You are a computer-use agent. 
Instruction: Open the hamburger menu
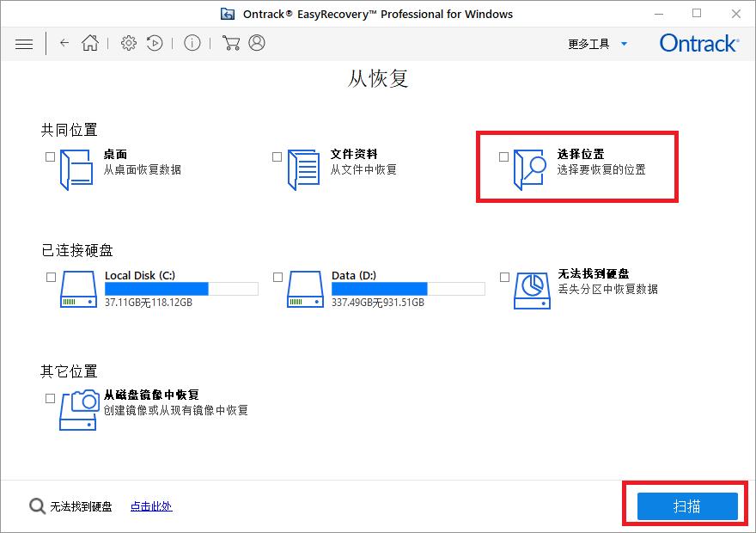[x=24, y=43]
